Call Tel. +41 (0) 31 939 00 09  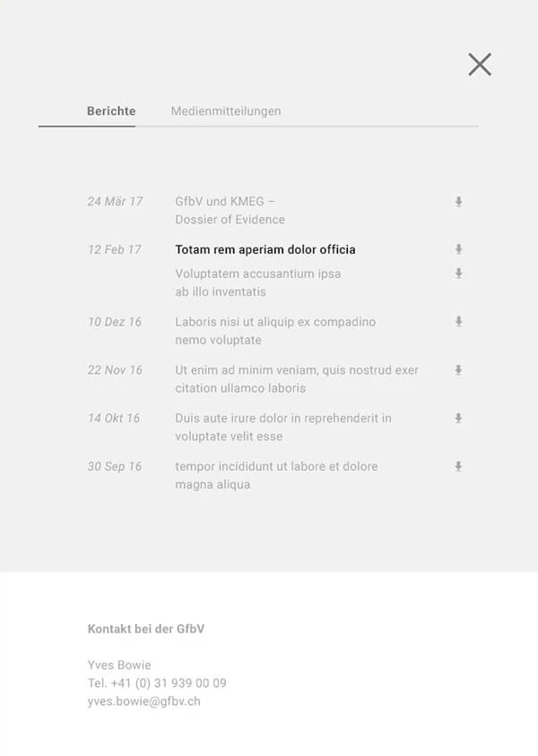(157, 683)
